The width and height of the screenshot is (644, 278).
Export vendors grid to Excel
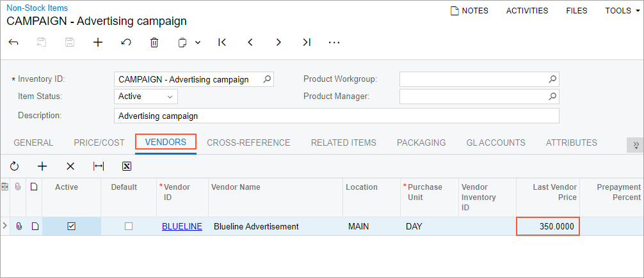pos(127,166)
